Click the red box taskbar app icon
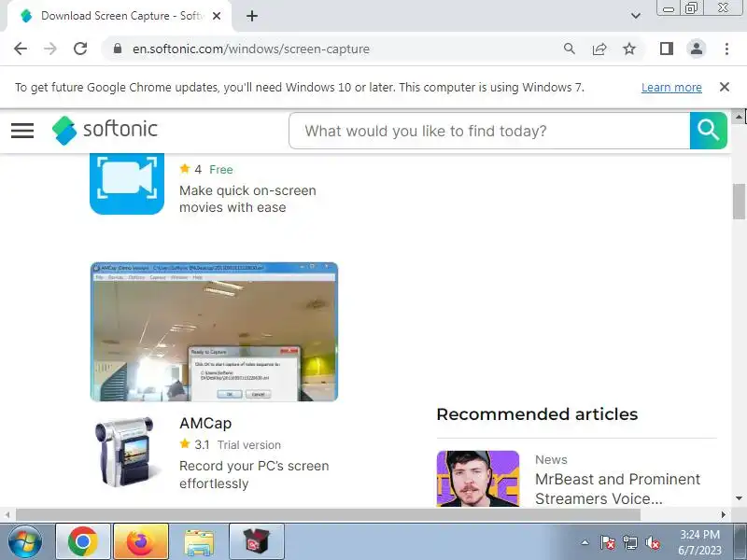The height and width of the screenshot is (560, 747). tap(256, 541)
